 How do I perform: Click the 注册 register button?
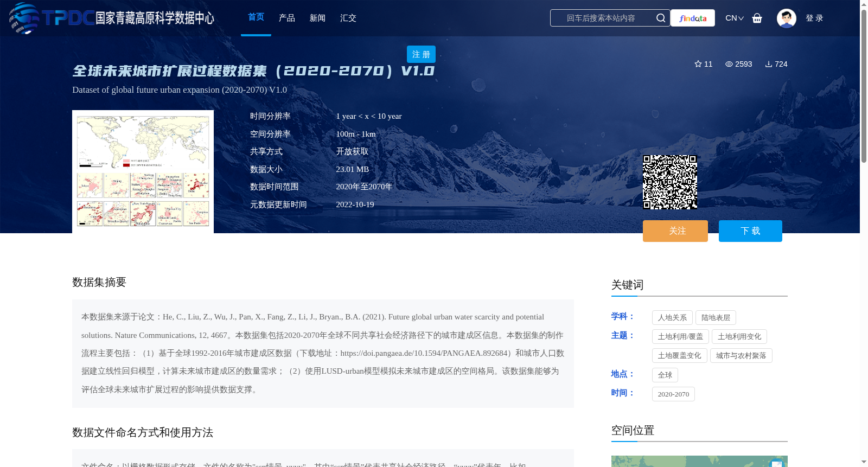click(421, 54)
